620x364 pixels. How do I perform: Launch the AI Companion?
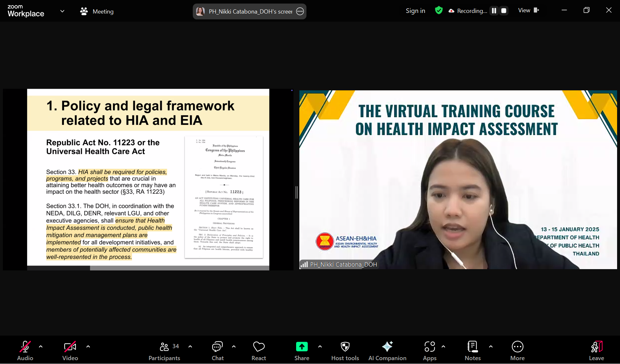[387, 350]
